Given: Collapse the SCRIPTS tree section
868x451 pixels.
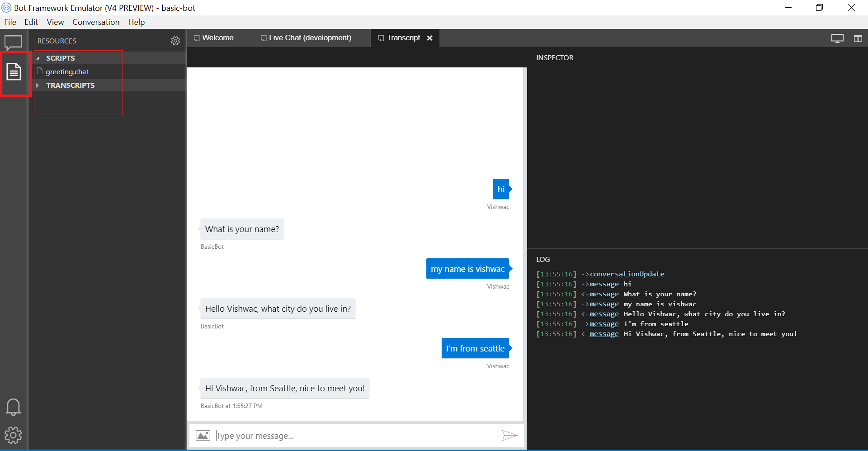Looking at the screenshot, I should tap(38, 58).
